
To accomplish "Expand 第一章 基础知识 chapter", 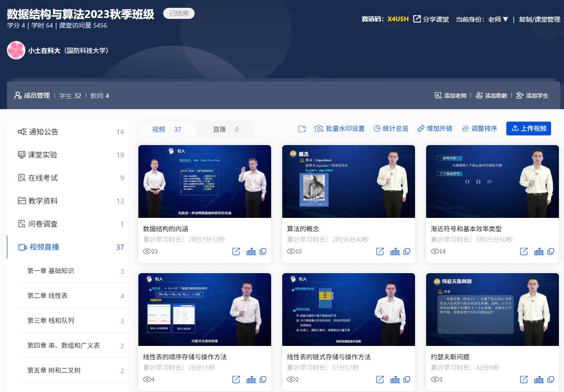I will coord(51,271).
